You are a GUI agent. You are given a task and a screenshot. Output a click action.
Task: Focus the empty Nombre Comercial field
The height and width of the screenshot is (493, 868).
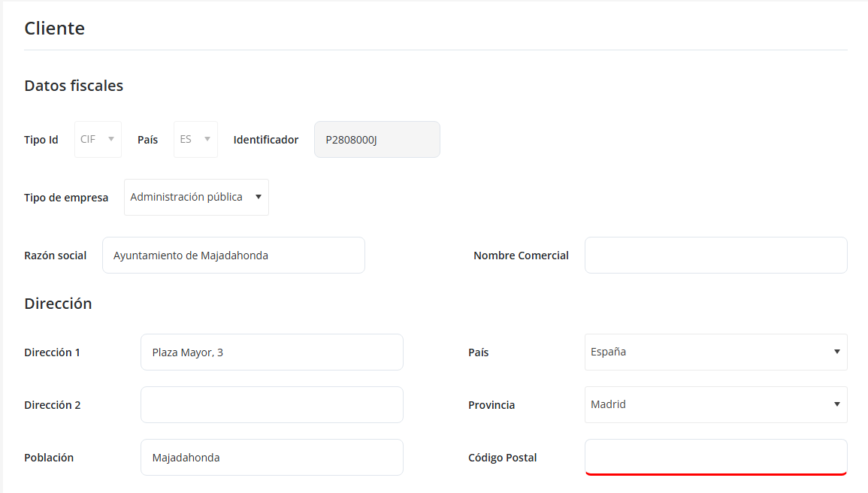[x=715, y=256]
